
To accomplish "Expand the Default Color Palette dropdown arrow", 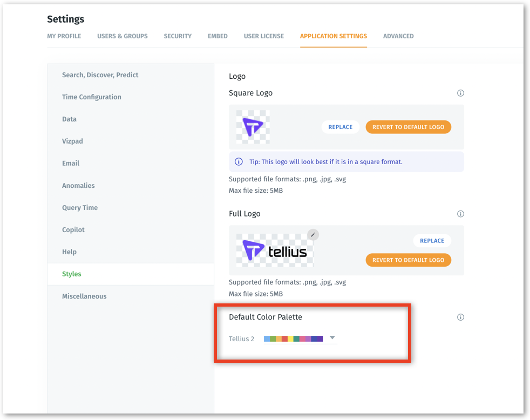I will (332, 338).
